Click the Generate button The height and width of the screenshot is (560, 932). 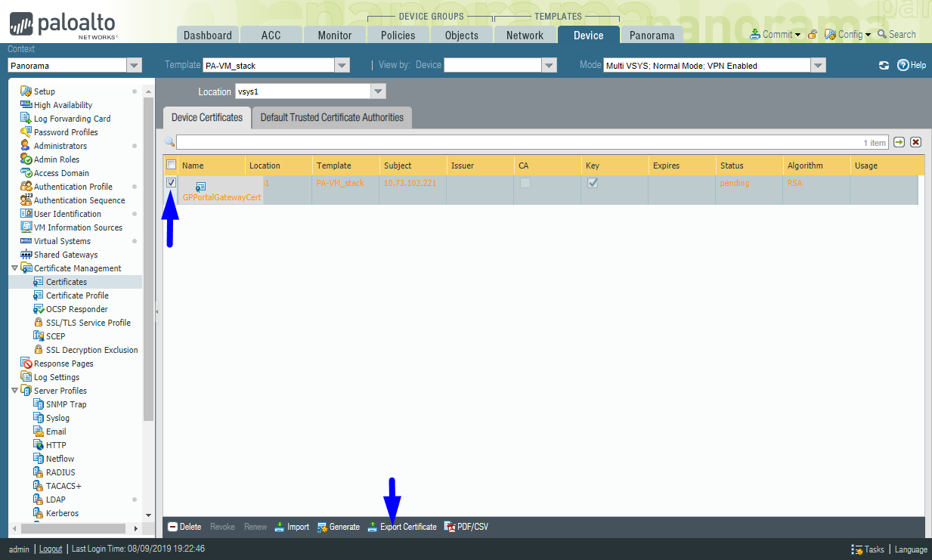tap(338, 527)
